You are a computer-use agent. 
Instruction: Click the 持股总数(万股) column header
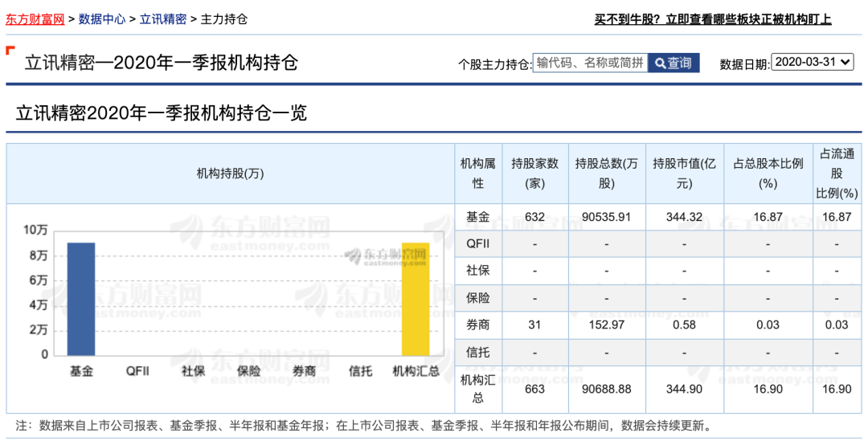(606, 174)
